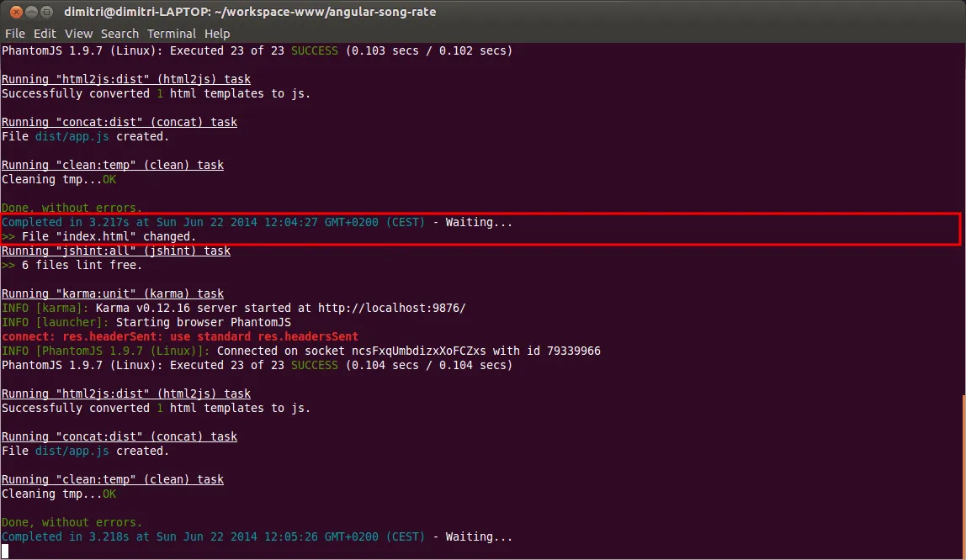
Task: Open the Terminal menu
Action: (x=172, y=34)
